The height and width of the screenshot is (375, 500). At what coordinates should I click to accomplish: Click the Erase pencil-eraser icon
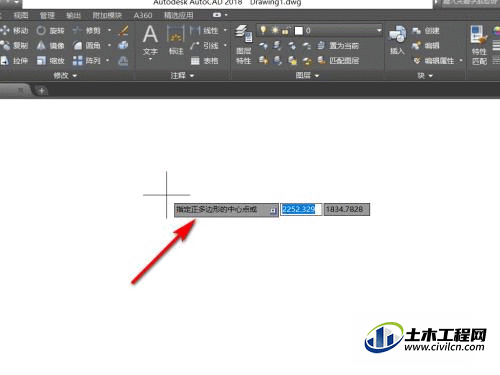124,31
